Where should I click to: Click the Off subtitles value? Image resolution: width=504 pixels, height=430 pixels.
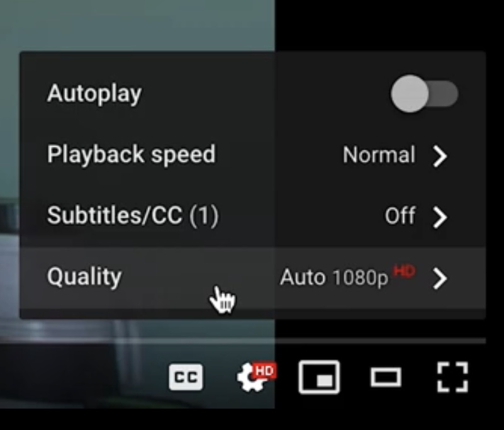pos(400,215)
